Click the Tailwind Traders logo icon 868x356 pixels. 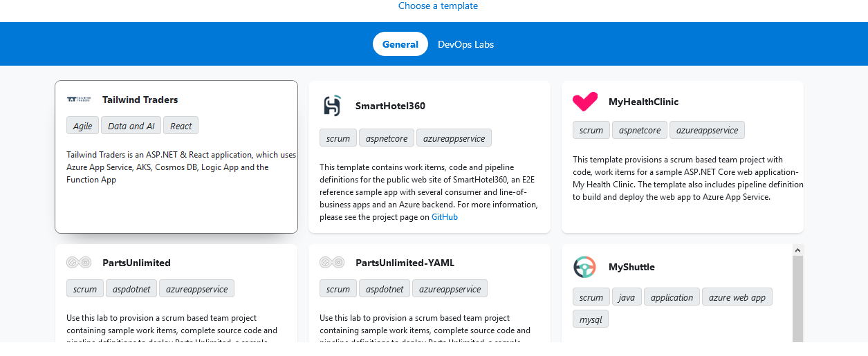(x=78, y=100)
